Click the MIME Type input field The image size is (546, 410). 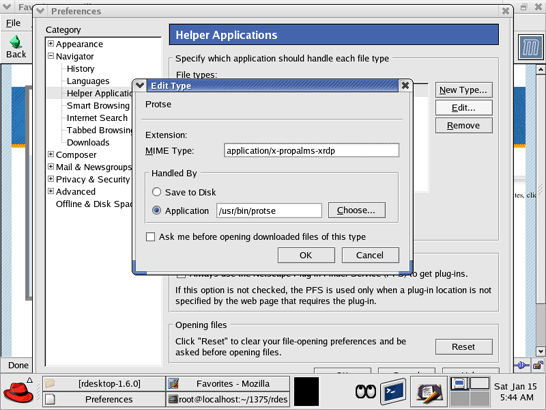coord(311,150)
